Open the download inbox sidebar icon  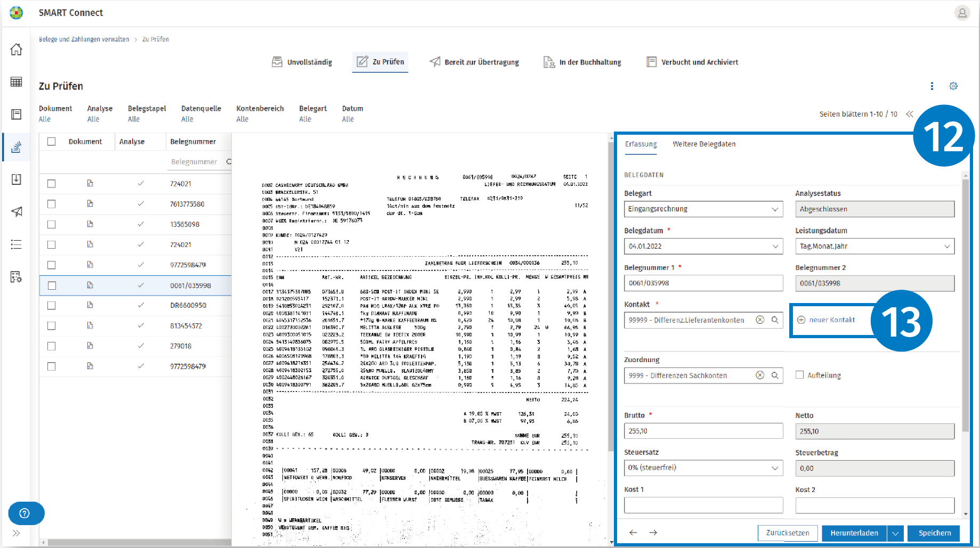click(17, 179)
